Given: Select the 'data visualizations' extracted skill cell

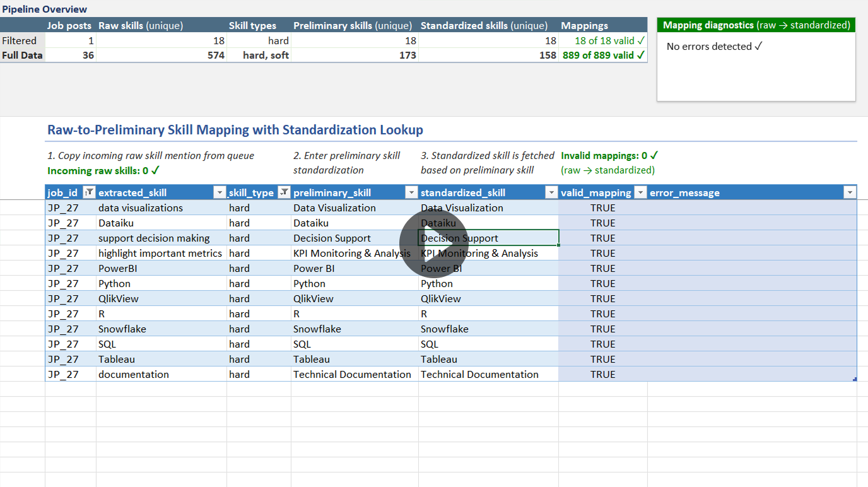Looking at the screenshot, I should (x=161, y=208).
